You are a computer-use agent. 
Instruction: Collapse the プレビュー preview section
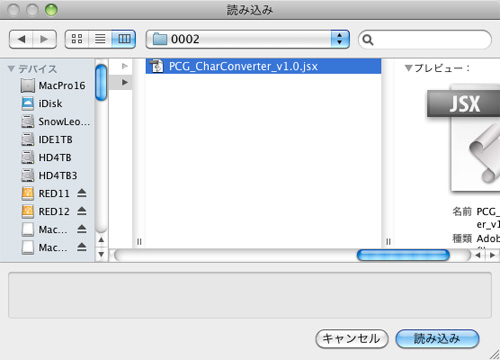coord(408,68)
